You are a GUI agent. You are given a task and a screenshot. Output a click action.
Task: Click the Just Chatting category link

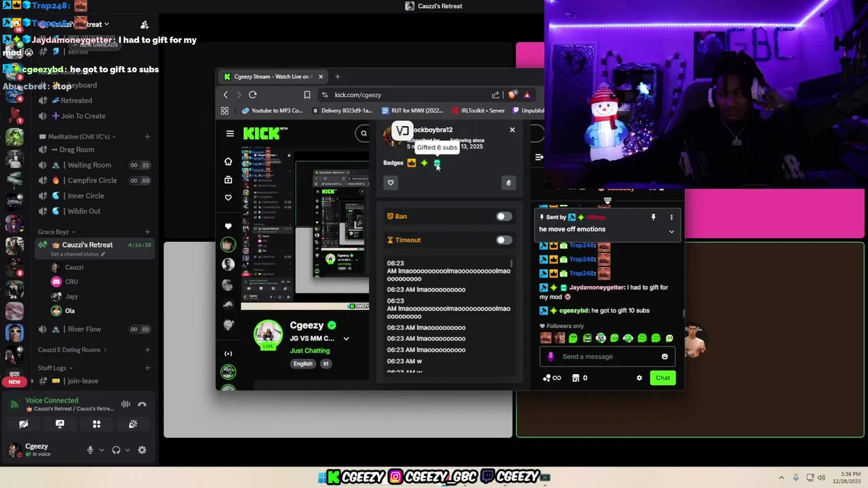click(310, 350)
